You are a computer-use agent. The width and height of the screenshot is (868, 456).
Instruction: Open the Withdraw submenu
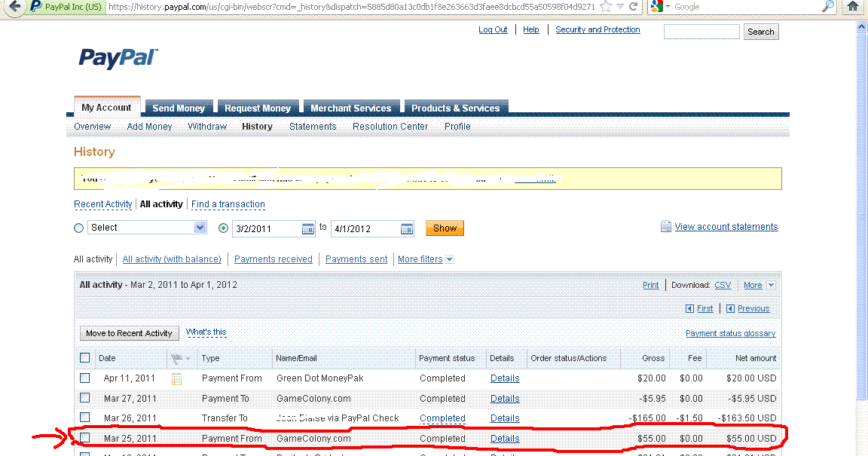click(207, 127)
